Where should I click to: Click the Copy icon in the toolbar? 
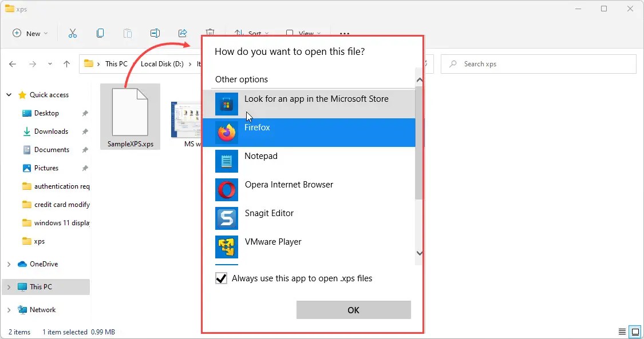tap(100, 33)
